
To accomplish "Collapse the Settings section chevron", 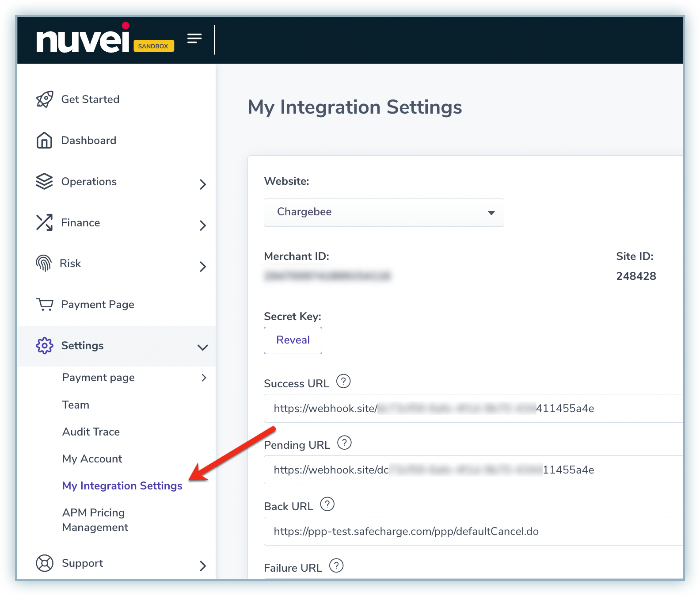I will click(x=203, y=348).
